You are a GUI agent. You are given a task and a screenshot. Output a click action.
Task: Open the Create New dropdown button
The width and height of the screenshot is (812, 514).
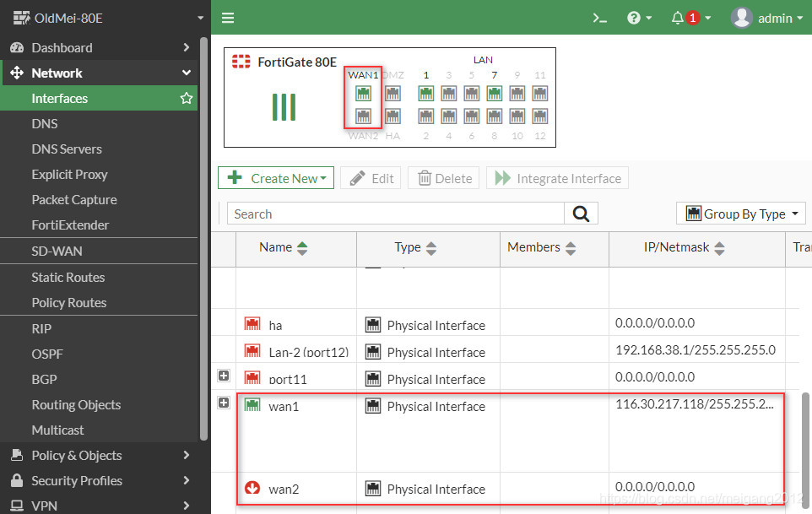click(276, 178)
